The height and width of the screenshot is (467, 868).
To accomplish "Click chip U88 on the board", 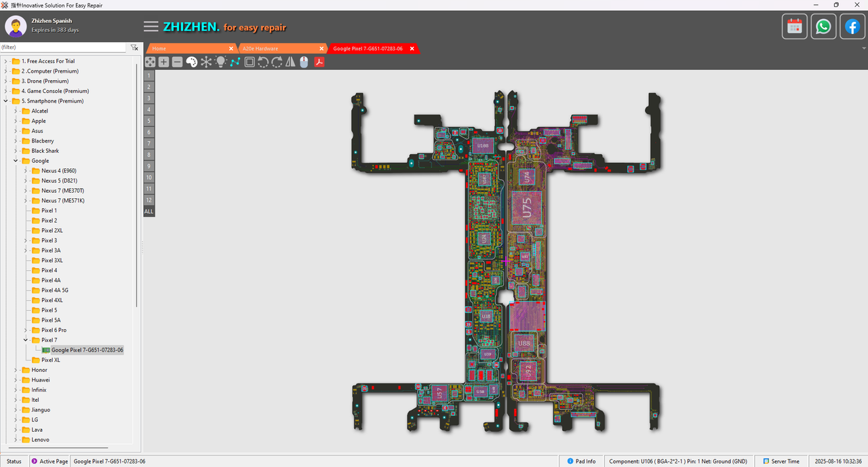I will click(x=524, y=344).
